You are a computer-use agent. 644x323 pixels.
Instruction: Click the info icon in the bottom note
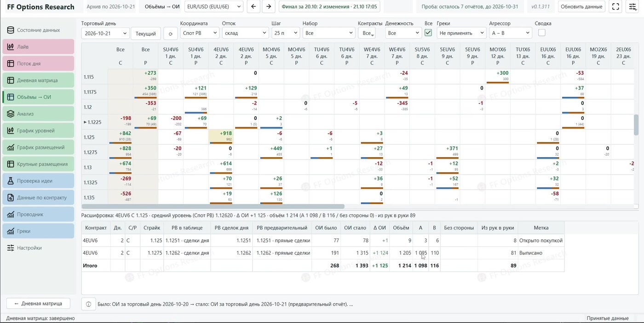88,304
